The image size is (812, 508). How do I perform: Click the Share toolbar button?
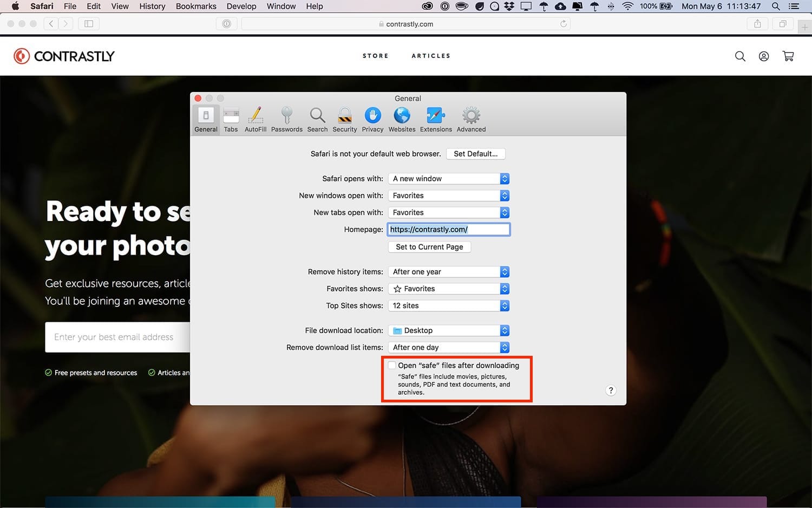point(757,24)
